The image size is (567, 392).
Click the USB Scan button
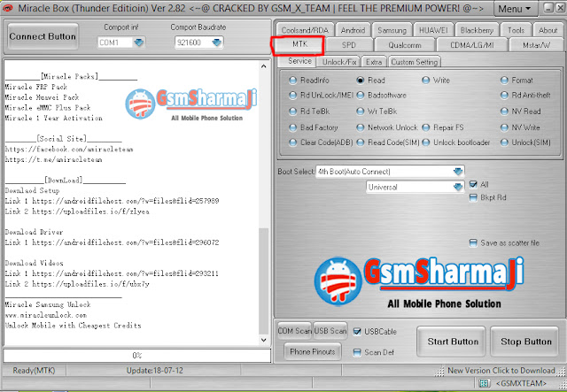click(330, 331)
